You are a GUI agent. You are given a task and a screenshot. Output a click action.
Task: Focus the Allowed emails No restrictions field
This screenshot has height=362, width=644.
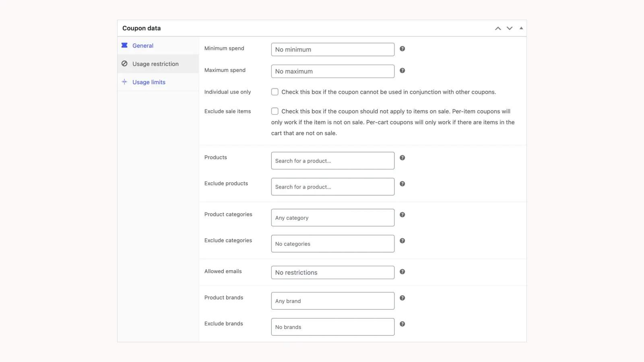(333, 272)
